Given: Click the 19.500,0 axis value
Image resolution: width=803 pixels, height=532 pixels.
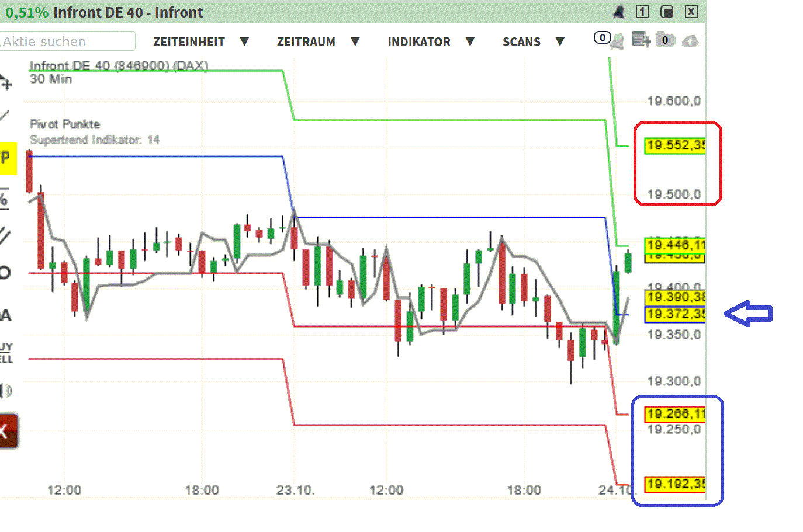Looking at the screenshot, I should pos(674,194).
